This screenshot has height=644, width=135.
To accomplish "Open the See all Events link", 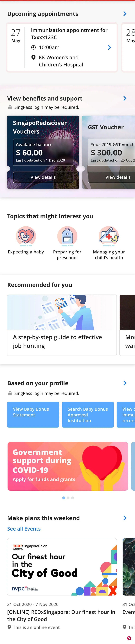I will (x=24, y=529).
